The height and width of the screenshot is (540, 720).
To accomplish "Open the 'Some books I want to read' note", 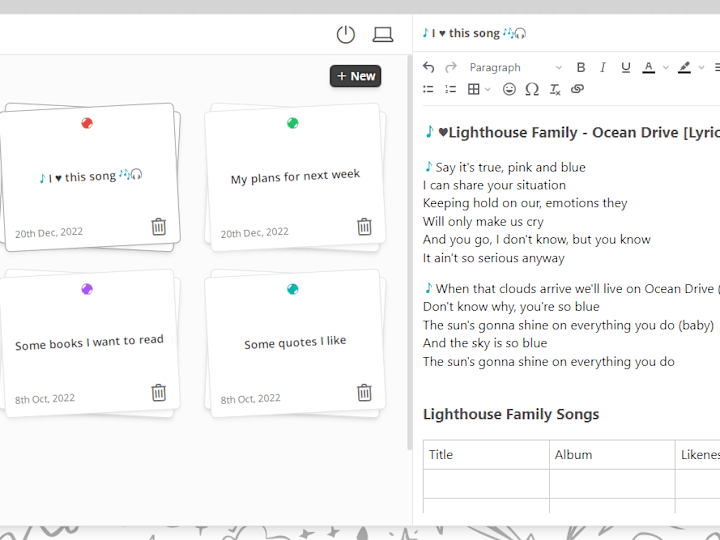I will [90, 343].
